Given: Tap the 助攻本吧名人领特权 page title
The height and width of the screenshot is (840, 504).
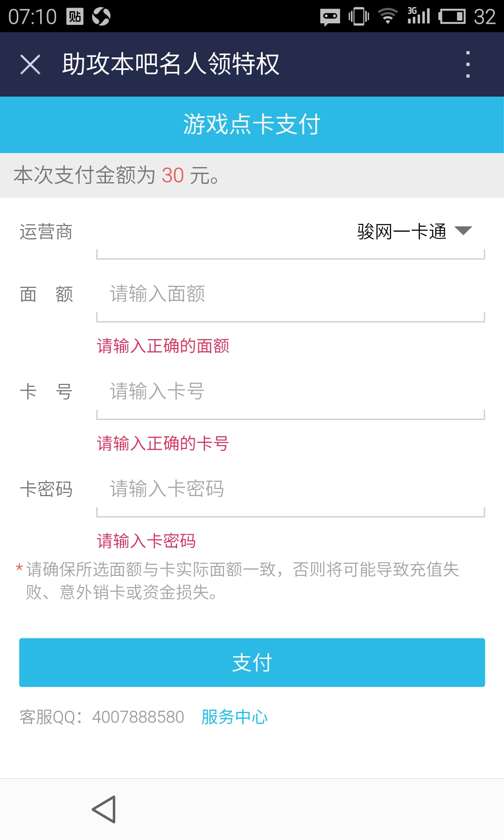Looking at the screenshot, I should (x=171, y=64).
